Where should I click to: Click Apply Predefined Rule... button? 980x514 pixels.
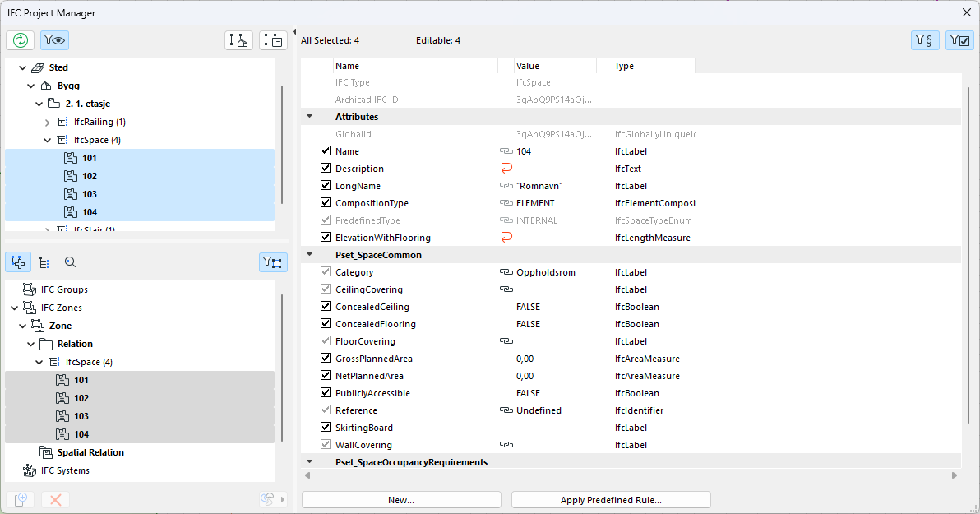point(610,500)
